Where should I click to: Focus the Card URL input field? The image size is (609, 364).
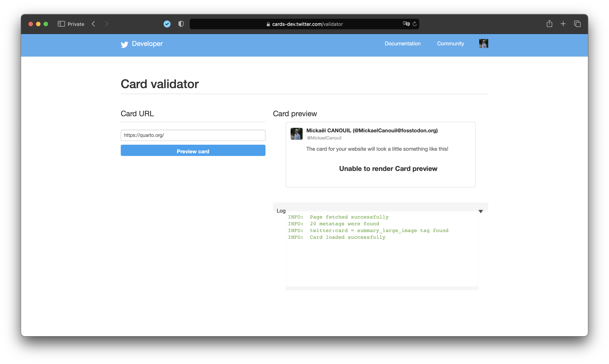click(x=193, y=135)
